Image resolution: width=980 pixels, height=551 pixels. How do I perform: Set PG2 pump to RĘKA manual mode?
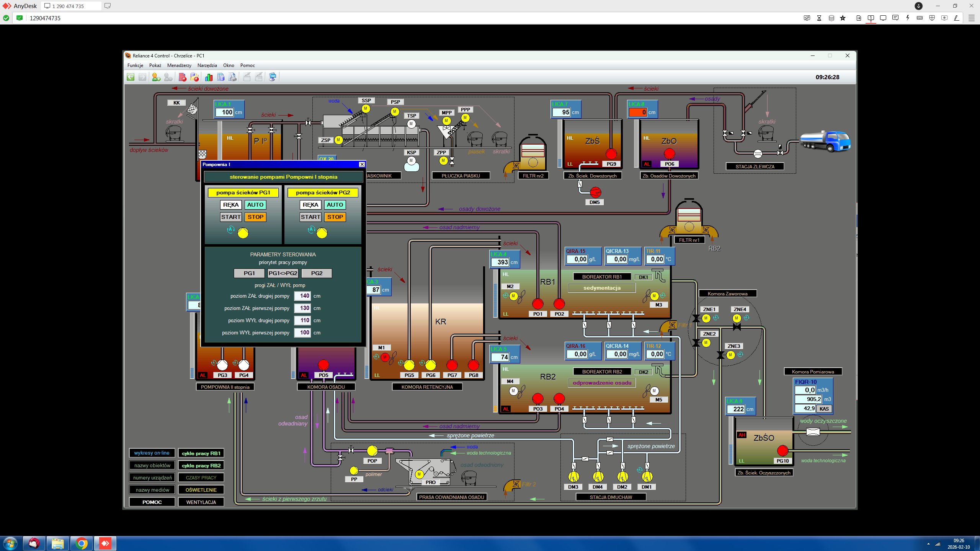click(x=310, y=205)
